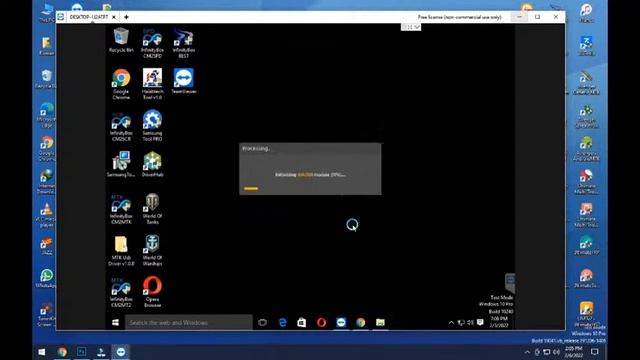Image resolution: width=640 pixels, height=360 pixels.
Task: Launch InfinityBox BEST shortcut
Action: click(x=183, y=43)
